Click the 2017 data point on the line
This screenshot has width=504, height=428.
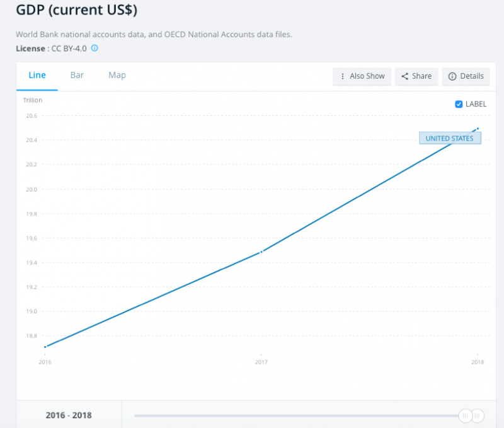[261, 252]
